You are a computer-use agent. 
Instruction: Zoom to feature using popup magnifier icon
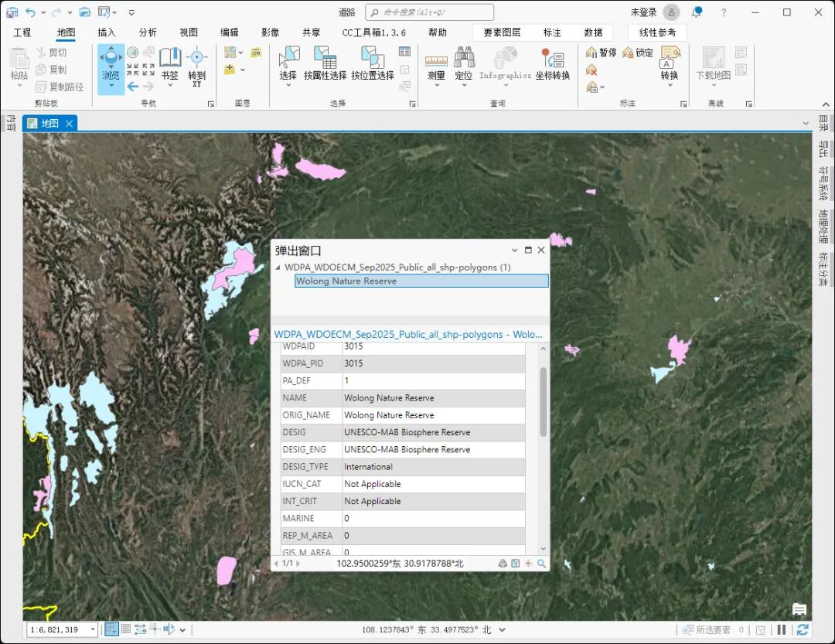point(541,564)
